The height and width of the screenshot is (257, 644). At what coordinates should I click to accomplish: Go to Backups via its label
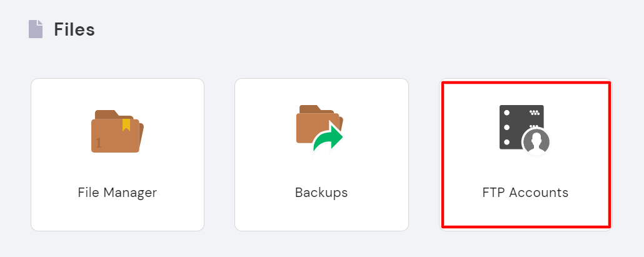click(321, 193)
